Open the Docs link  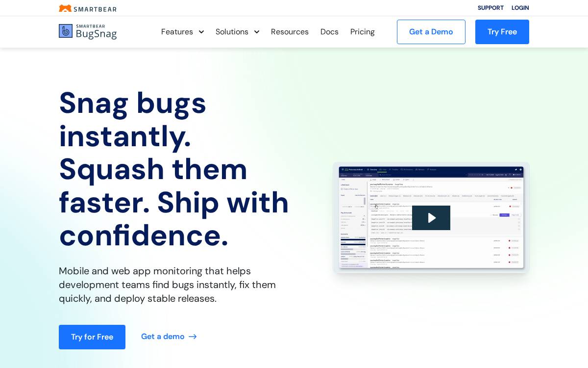(329, 32)
